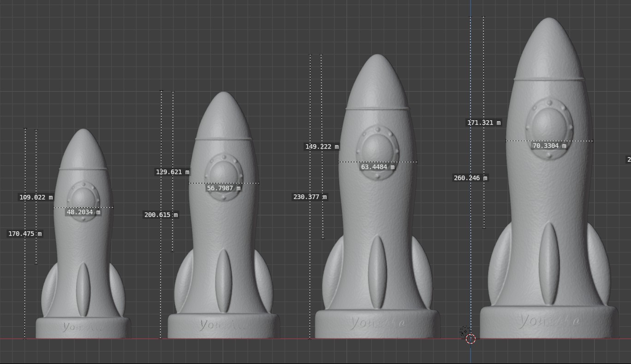Click the 149.222 m measurement label

pyautogui.click(x=322, y=147)
